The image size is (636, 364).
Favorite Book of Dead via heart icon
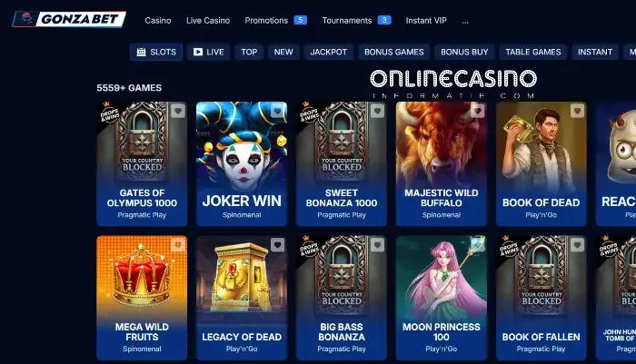coord(577,111)
